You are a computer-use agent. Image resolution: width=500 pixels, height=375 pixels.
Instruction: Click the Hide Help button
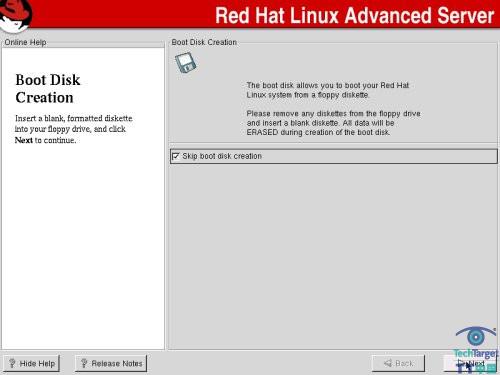click(x=32, y=363)
